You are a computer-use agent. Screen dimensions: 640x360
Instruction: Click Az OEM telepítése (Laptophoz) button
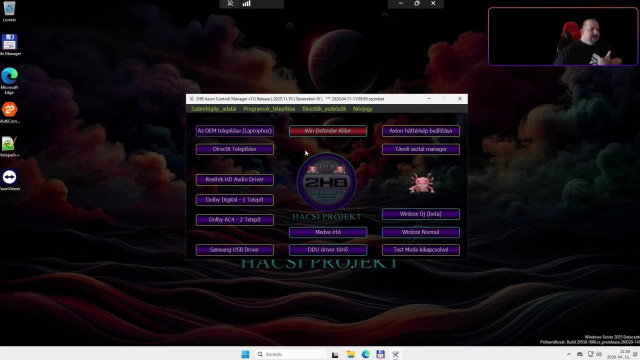coord(235,131)
